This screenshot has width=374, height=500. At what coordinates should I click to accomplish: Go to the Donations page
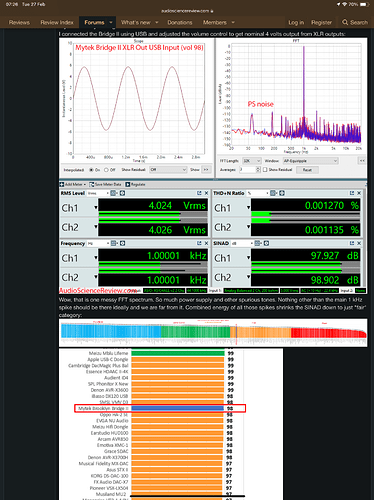pos(180,22)
